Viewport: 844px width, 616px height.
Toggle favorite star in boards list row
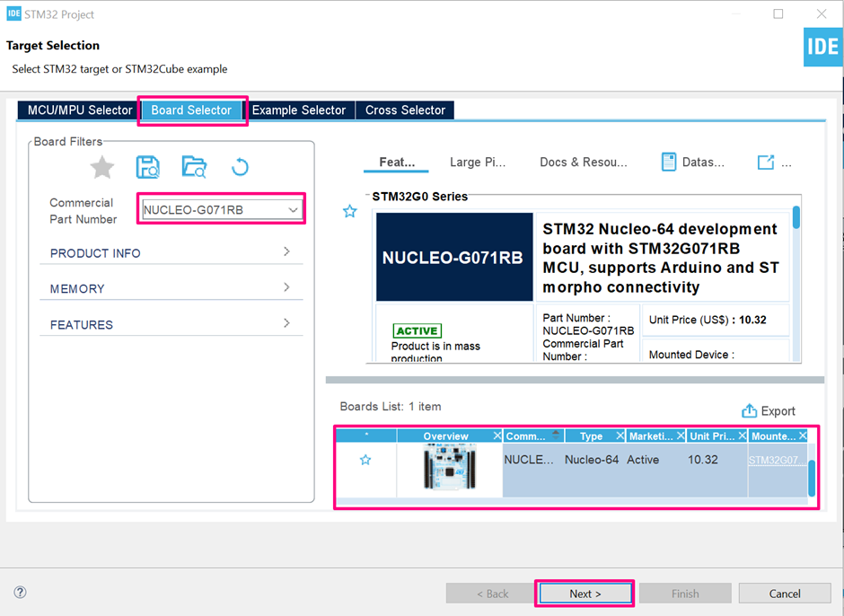click(365, 460)
